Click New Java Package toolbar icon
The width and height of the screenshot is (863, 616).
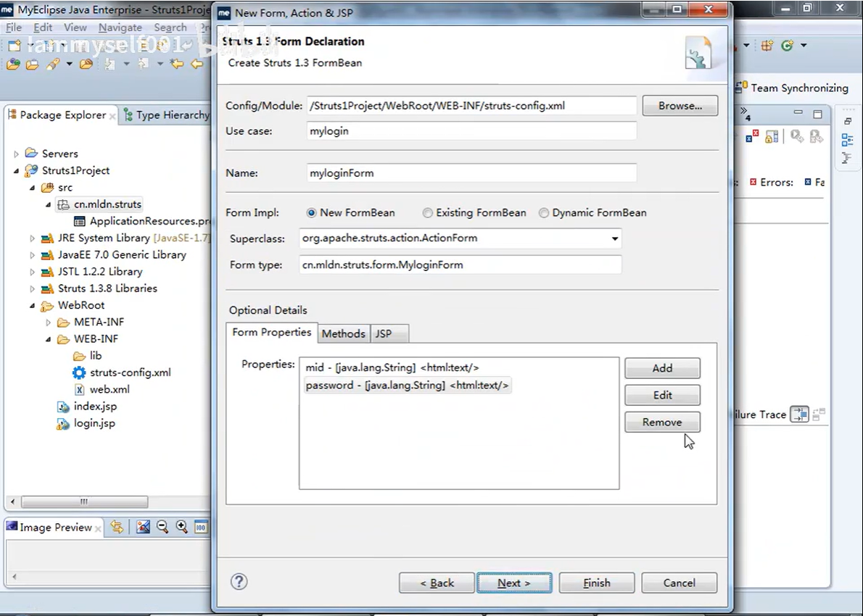(767, 46)
